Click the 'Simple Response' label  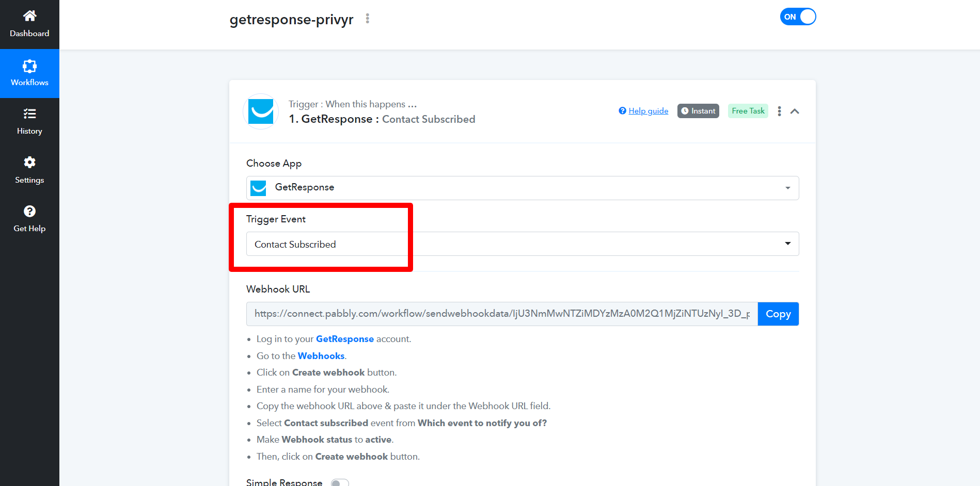tap(284, 482)
